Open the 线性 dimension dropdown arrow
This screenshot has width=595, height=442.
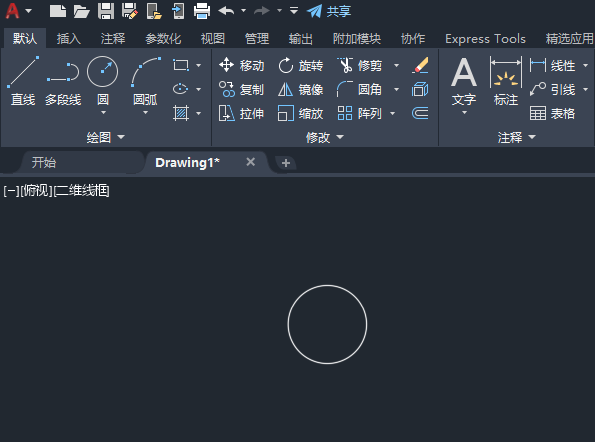coord(586,66)
